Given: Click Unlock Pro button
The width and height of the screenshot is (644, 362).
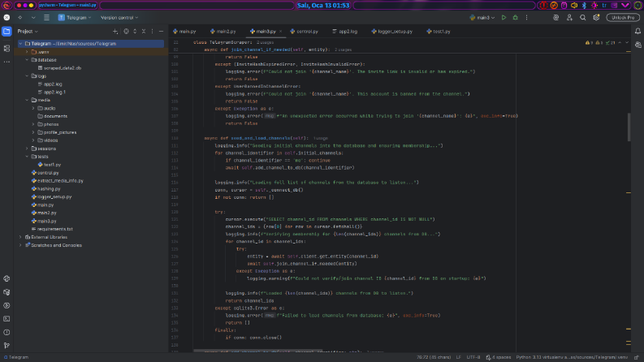Looking at the screenshot, I should tap(623, 18).
